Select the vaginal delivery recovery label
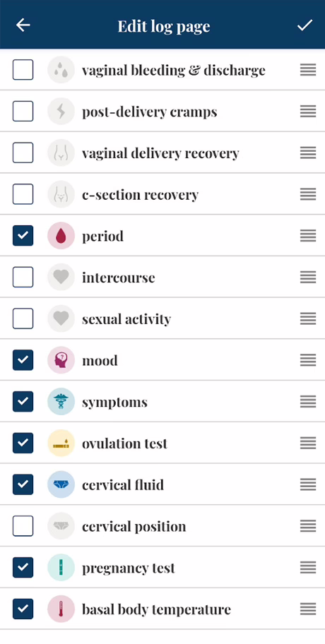The width and height of the screenshot is (325, 644). [x=160, y=153]
